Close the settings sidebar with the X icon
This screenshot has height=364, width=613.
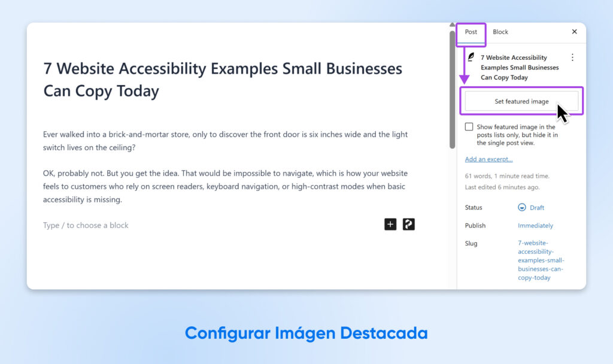pos(574,32)
